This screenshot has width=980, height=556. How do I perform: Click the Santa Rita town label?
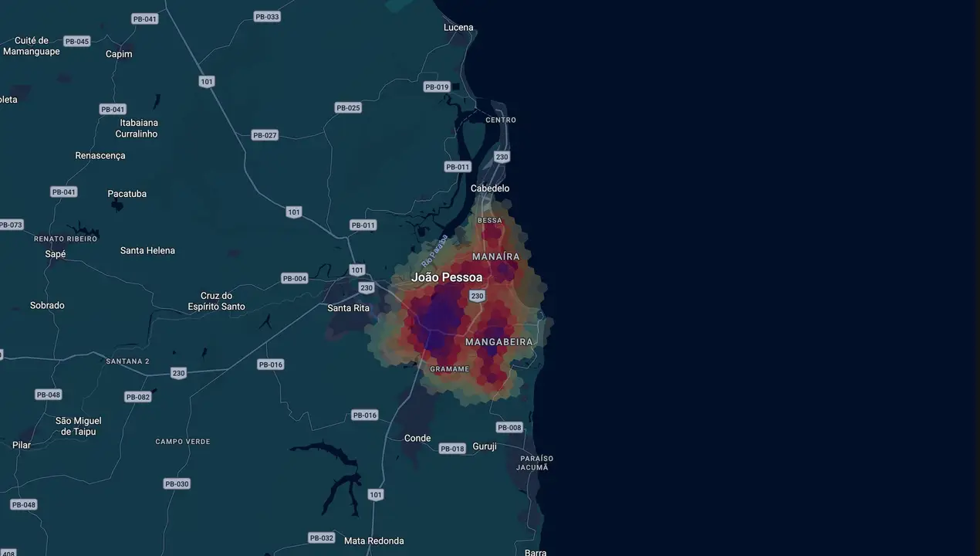349,308
